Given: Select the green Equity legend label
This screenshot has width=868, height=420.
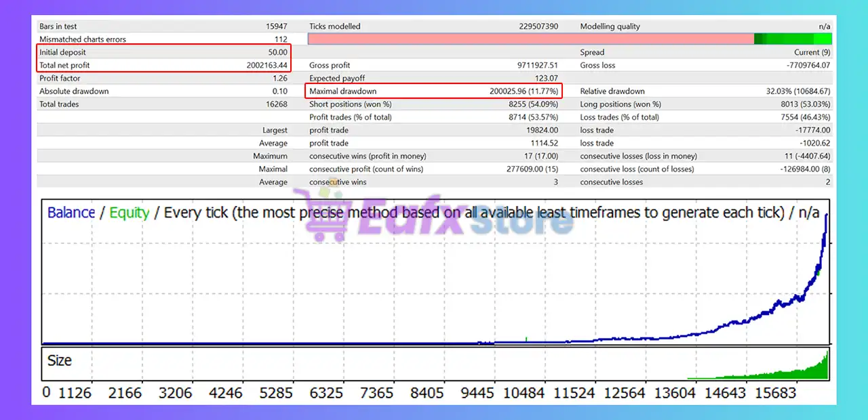Looking at the screenshot, I should (129, 213).
